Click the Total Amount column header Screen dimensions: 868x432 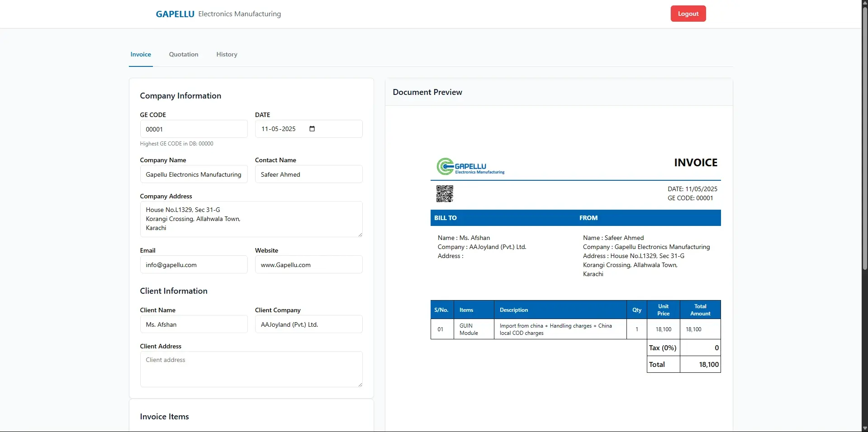click(x=700, y=310)
